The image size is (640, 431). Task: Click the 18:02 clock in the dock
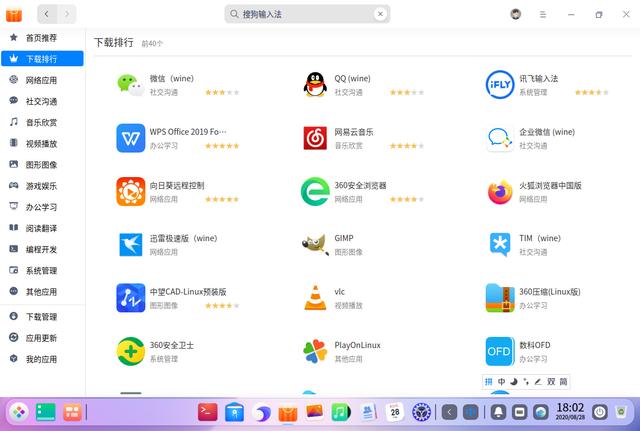[x=570, y=411]
